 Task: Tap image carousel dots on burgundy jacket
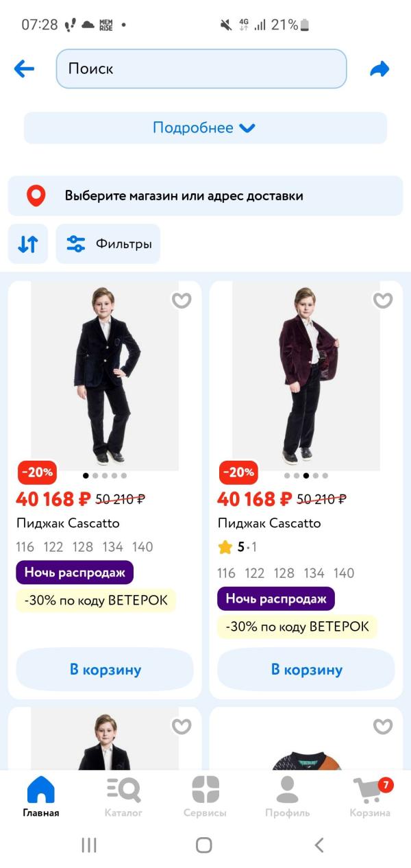[306, 475]
